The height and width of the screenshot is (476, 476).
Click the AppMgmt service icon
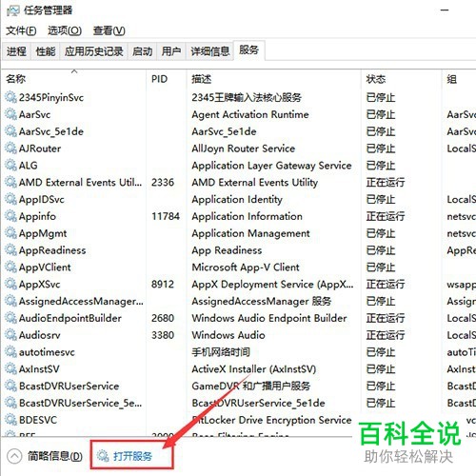(x=10, y=233)
